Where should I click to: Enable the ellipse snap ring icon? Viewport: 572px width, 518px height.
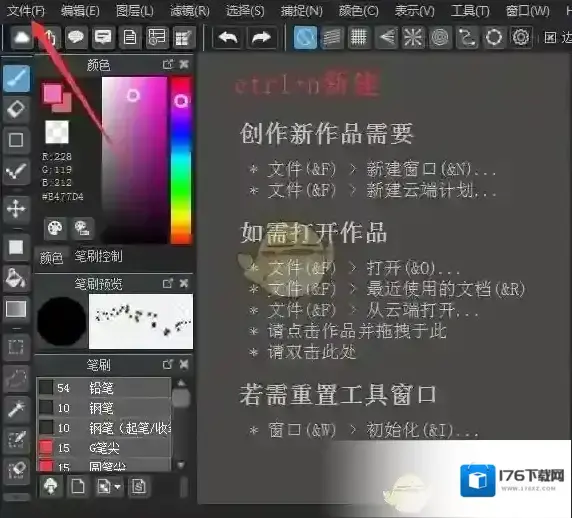494,37
